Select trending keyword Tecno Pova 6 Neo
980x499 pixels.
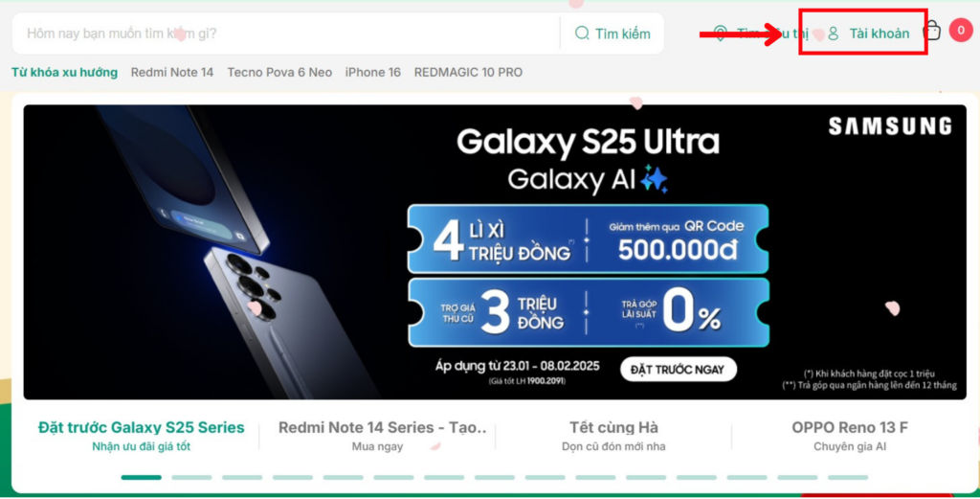pyautogui.click(x=279, y=73)
